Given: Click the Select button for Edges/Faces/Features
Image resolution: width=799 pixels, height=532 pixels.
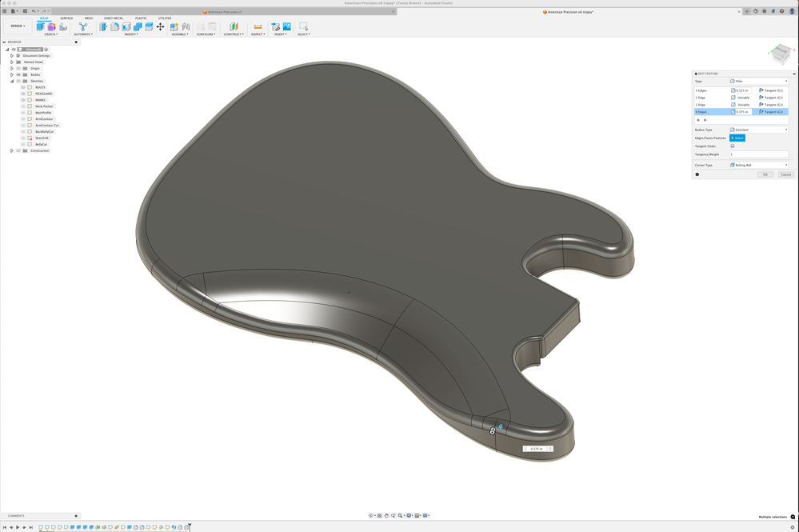Looking at the screenshot, I should click(737, 138).
